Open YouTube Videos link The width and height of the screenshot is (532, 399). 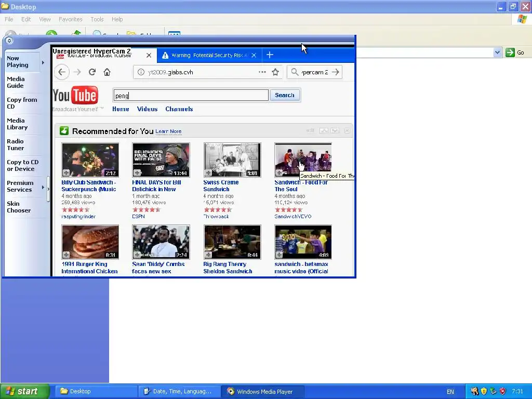[147, 109]
